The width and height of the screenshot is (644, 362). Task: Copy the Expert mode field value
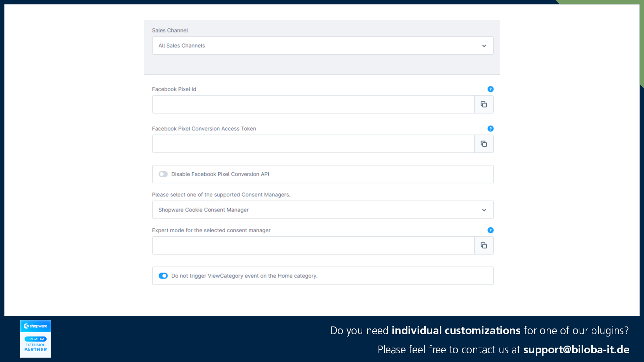[484, 246]
